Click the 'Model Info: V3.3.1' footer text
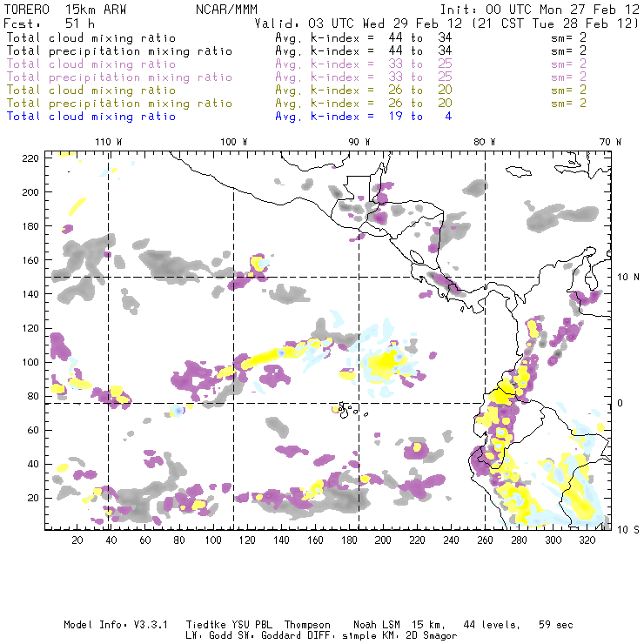Image resolution: width=644 pixels, height=644 pixels. (x=116, y=625)
